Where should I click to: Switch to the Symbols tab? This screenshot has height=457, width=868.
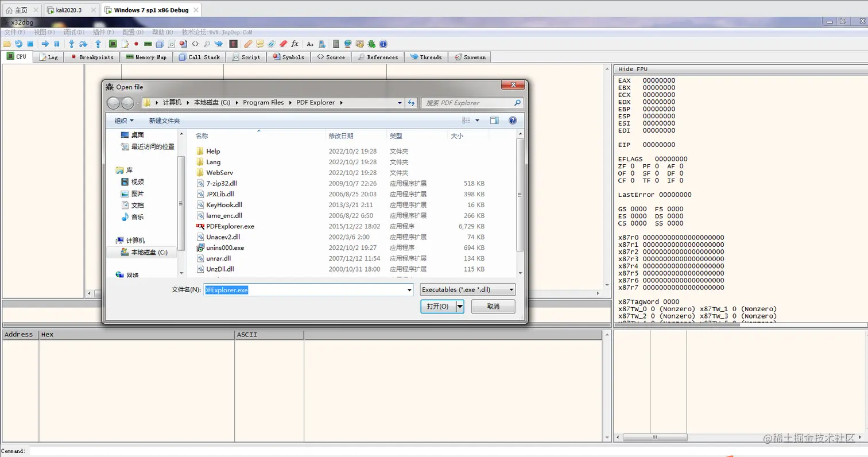click(x=289, y=57)
